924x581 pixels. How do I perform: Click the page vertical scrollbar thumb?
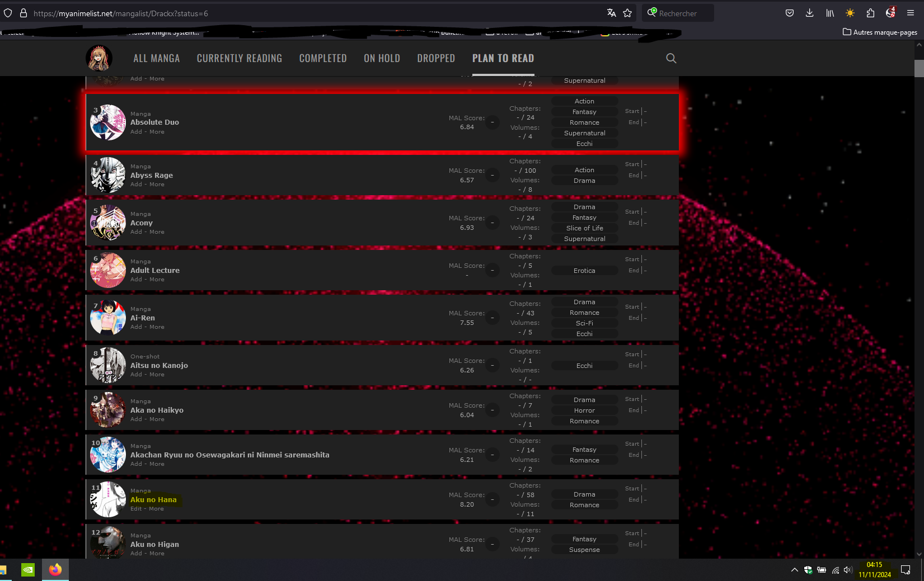point(919,68)
